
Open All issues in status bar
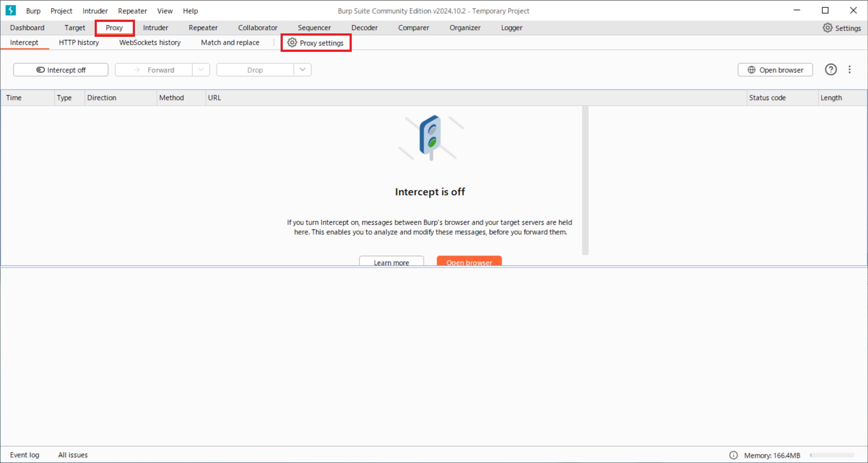[73, 455]
